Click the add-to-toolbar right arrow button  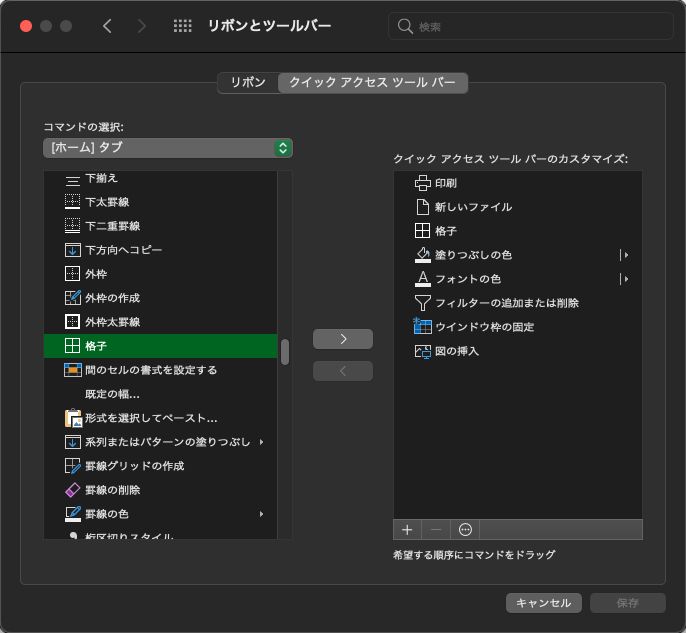click(343, 339)
